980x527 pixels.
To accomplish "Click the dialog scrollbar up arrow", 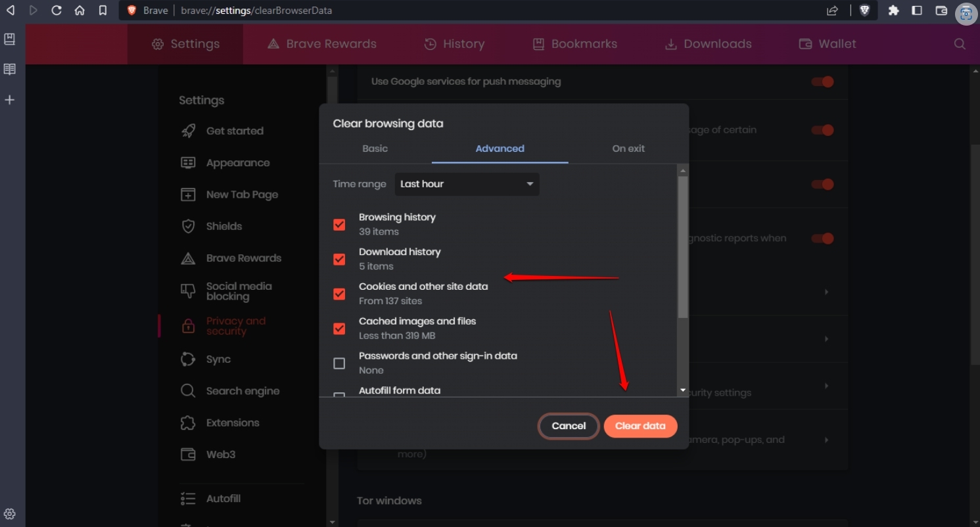I will pos(683,171).
